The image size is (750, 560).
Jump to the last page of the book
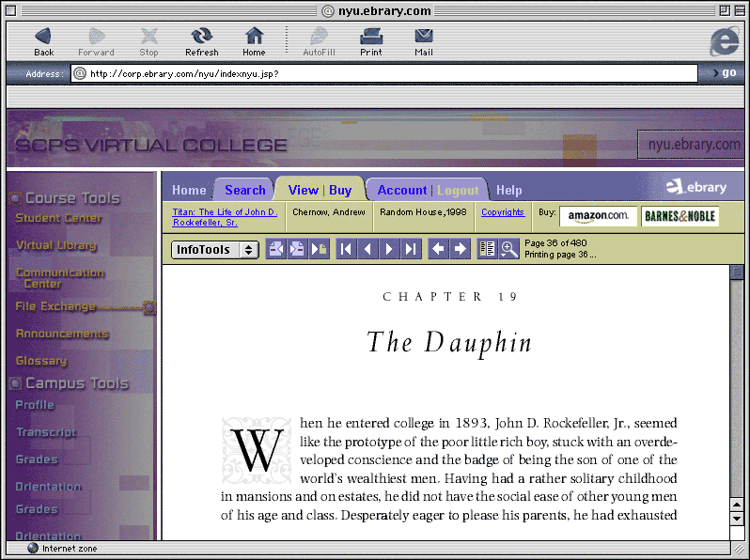(411, 249)
